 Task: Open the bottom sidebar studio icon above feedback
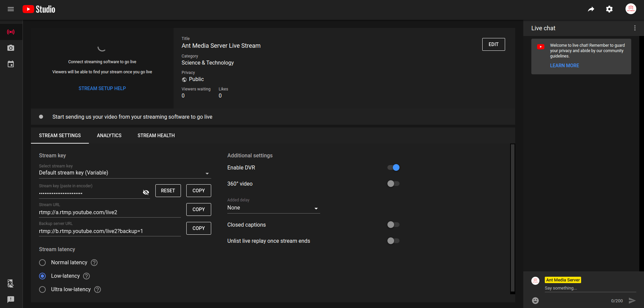pyautogui.click(x=11, y=283)
